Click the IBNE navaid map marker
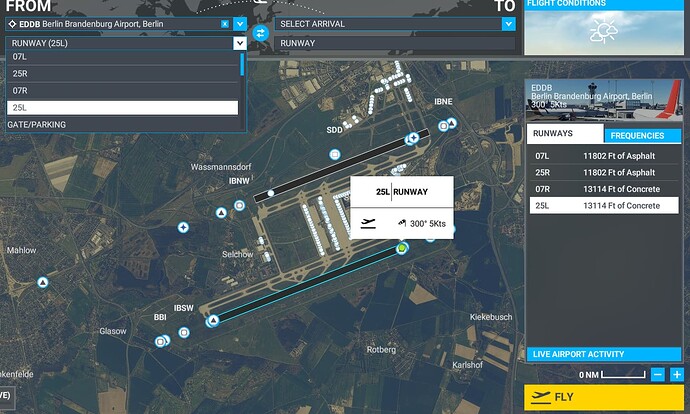The image size is (690, 414). pyautogui.click(x=451, y=124)
